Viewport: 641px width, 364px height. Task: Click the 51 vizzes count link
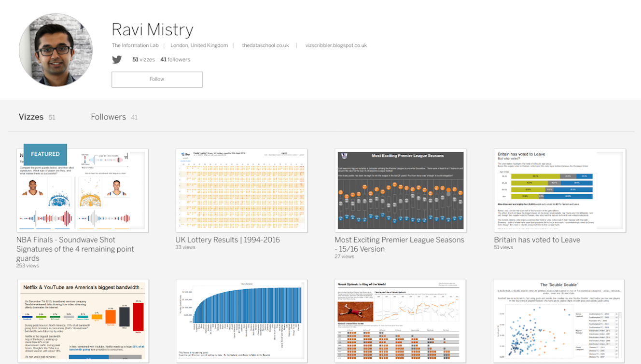(143, 60)
